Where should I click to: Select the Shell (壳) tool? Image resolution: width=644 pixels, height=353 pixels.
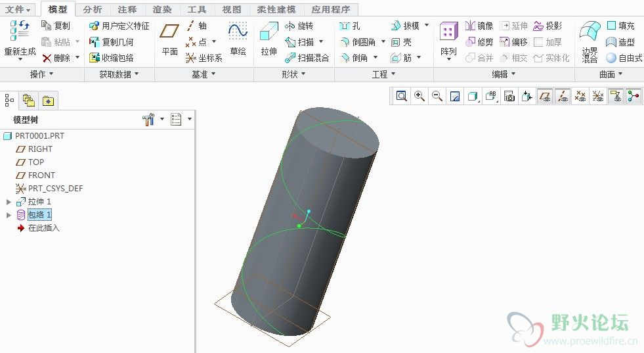pyautogui.click(x=401, y=42)
